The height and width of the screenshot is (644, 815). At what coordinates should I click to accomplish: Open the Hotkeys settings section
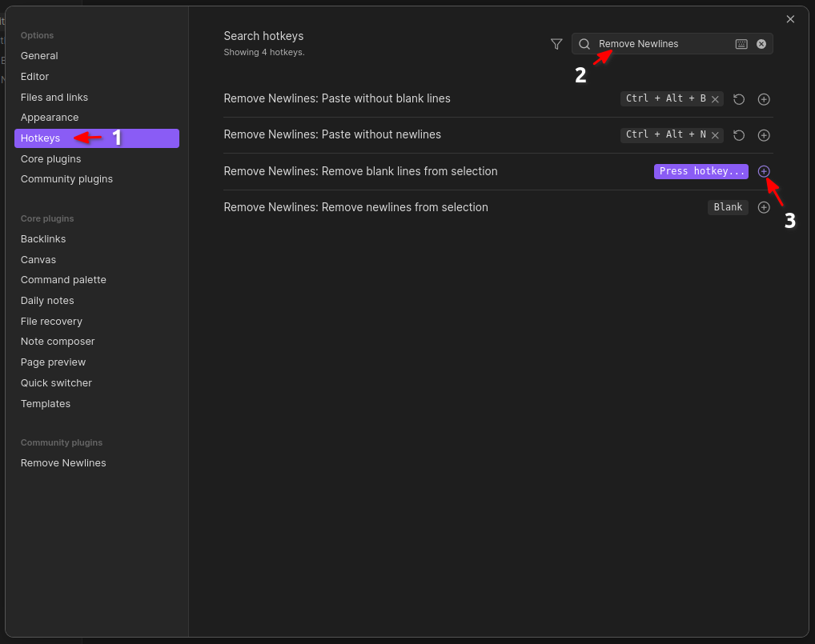pos(40,138)
